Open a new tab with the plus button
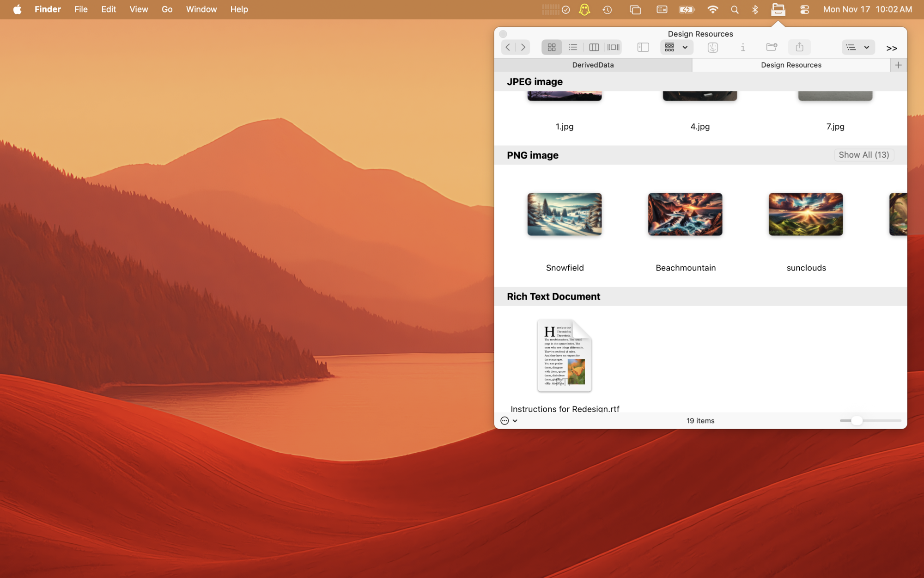Screen dimensions: 924x578 click(x=898, y=65)
